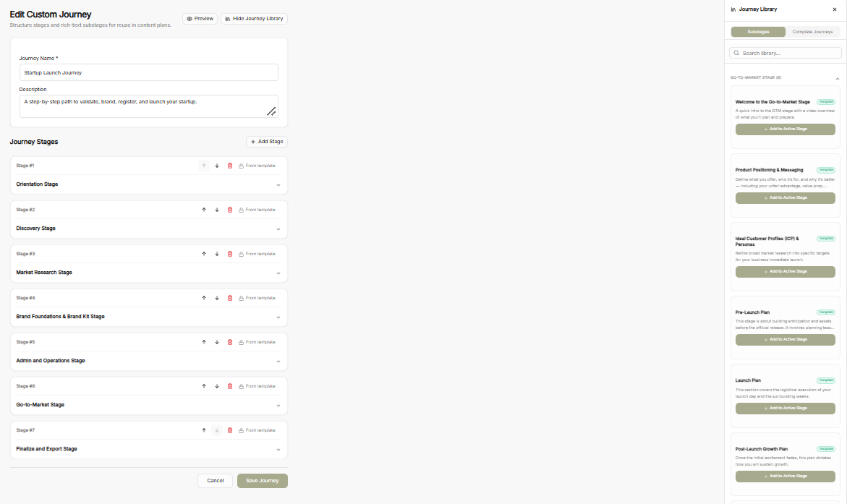Image resolution: width=847 pixels, height=504 pixels.
Task: Delete Stage #6 Go-to-Market Stage
Action: (229, 386)
